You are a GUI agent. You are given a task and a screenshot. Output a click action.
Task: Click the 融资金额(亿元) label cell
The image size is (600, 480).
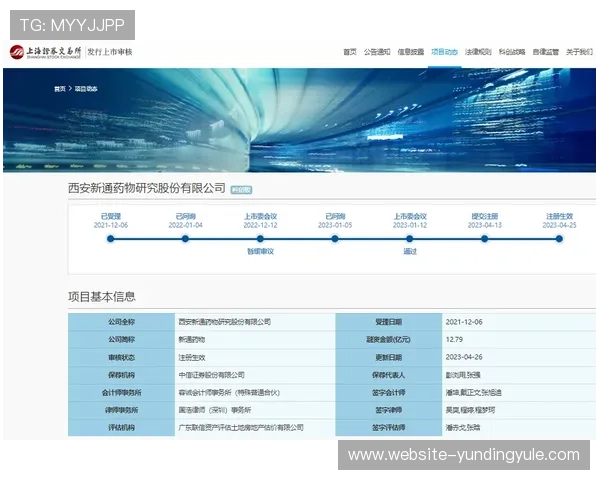388,340
